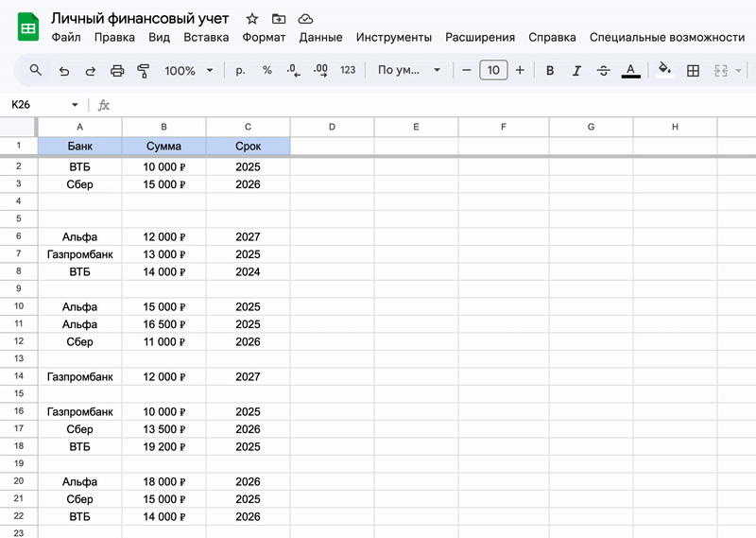Expand the merge cells dropdown arrow
Viewport: 756px width, 538px height.
pos(738,71)
